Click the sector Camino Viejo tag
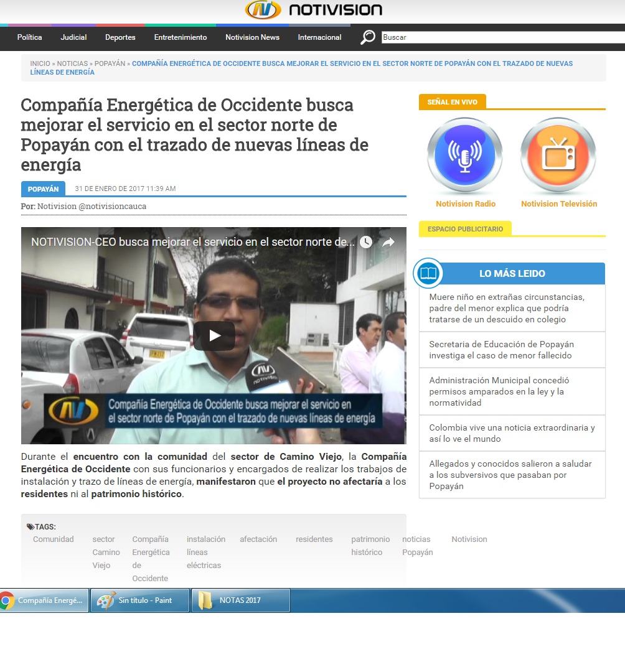625x672 pixels. coord(106,553)
